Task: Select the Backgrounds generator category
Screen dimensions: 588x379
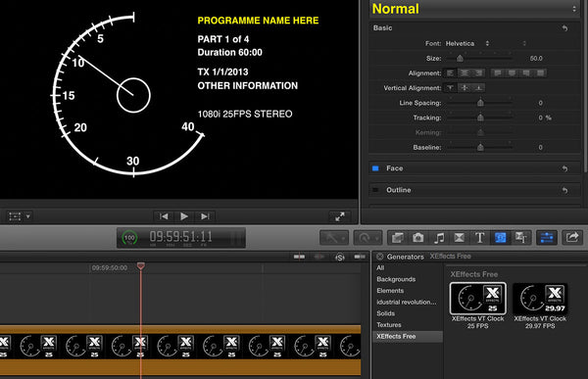Action: (396, 279)
